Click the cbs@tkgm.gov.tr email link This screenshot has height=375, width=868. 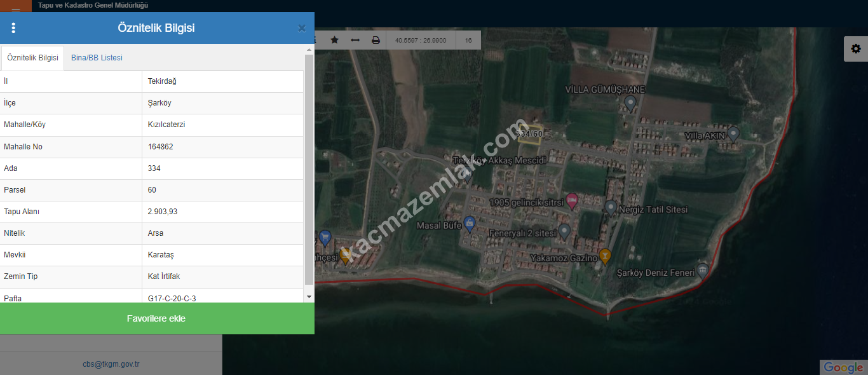coord(111,364)
